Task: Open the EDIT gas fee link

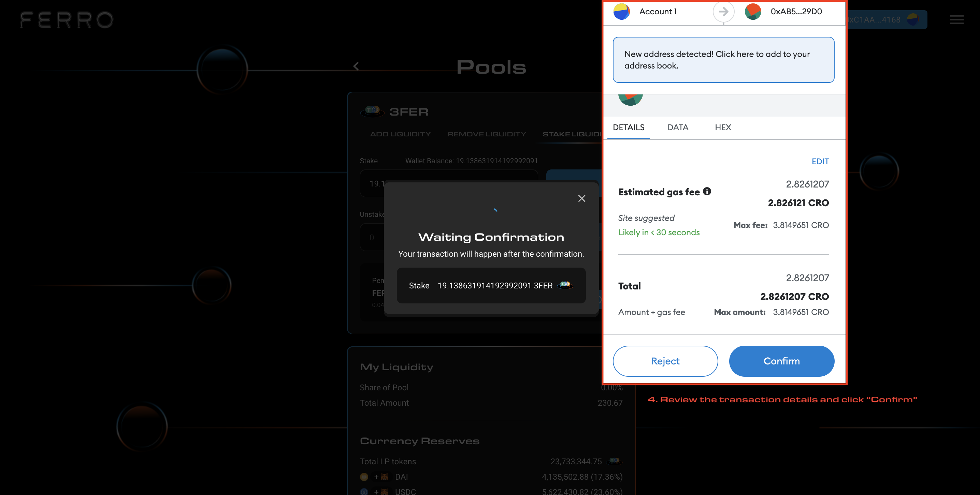Action: pos(820,161)
